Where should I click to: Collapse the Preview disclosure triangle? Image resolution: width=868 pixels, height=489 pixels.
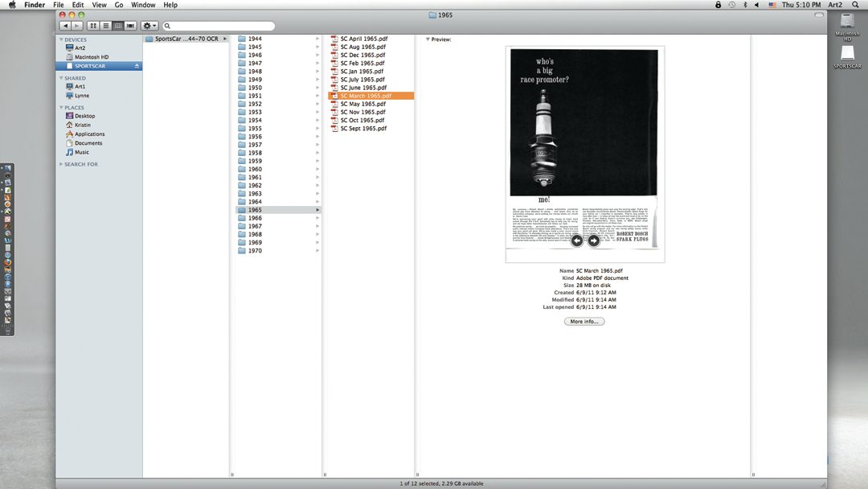coord(428,39)
